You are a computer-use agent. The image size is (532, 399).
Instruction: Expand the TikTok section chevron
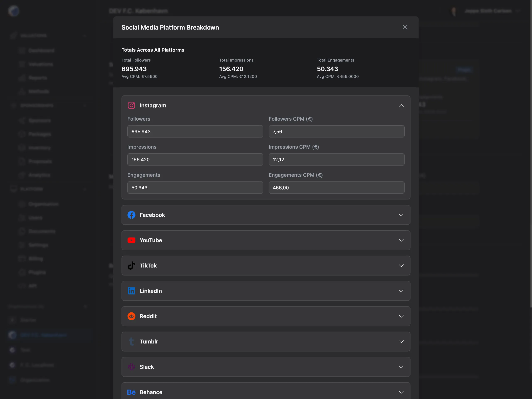[x=401, y=266]
